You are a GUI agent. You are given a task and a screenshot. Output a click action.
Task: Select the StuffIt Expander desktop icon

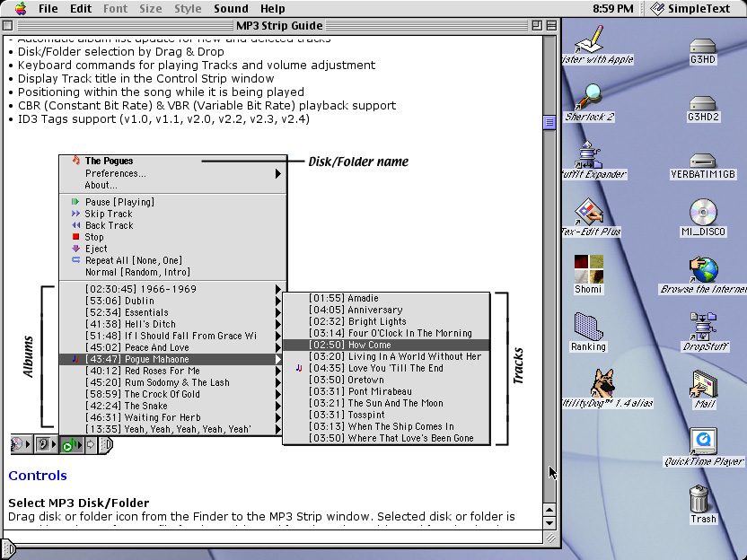(x=590, y=154)
